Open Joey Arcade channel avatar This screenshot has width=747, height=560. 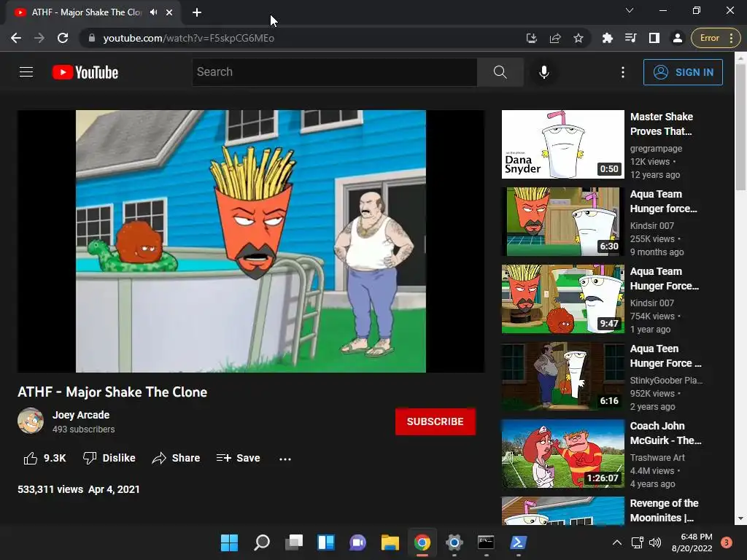[x=31, y=421]
